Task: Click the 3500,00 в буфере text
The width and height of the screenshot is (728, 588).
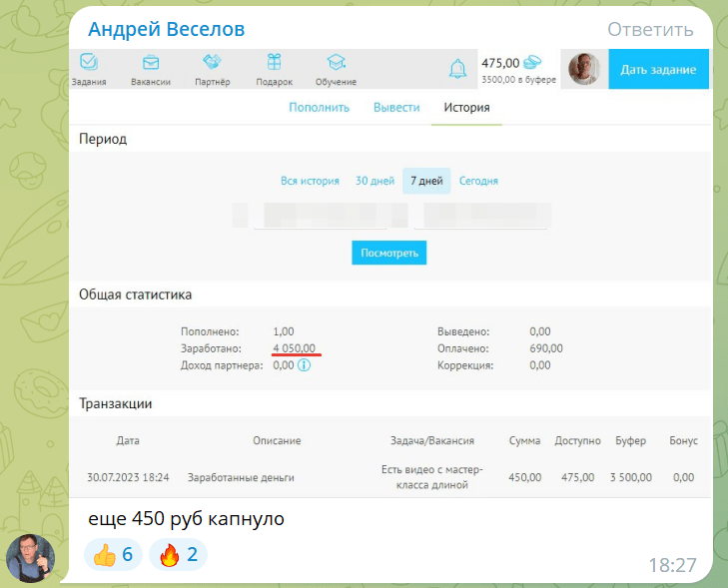Action: (518, 79)
